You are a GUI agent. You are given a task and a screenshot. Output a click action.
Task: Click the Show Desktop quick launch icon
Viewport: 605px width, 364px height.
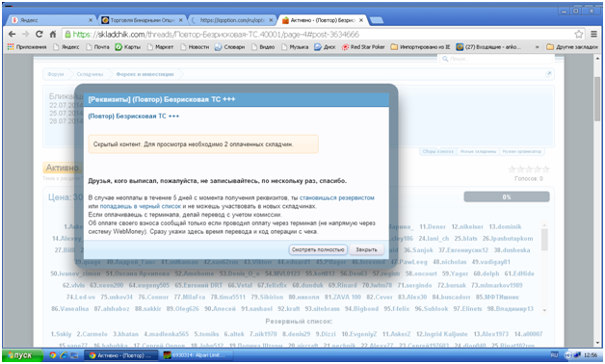74,355
